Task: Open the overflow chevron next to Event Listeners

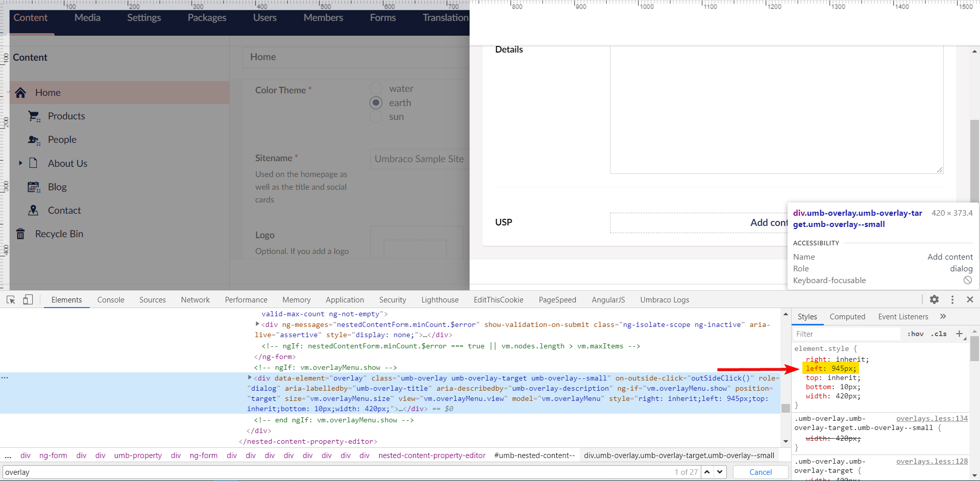Action: 943,316
